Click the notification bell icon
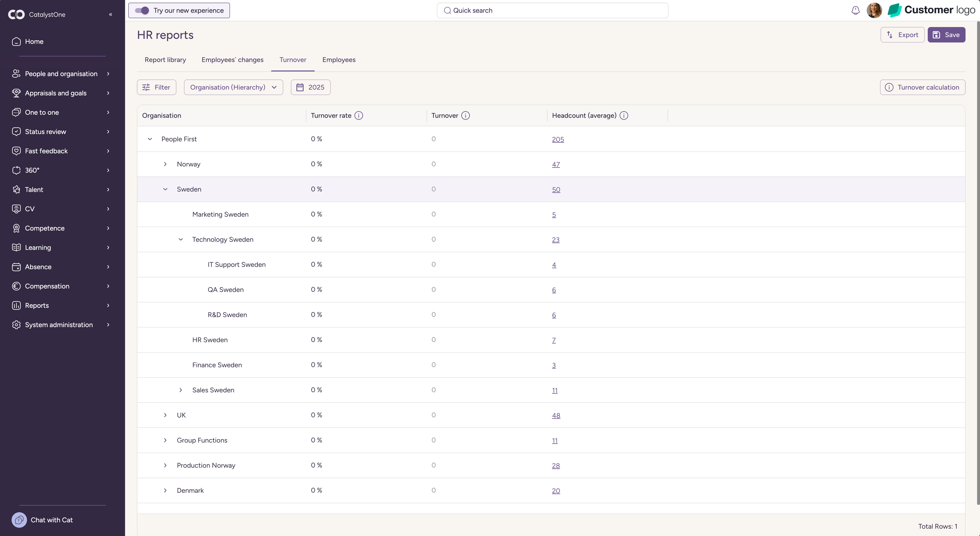 coord(855,10)
